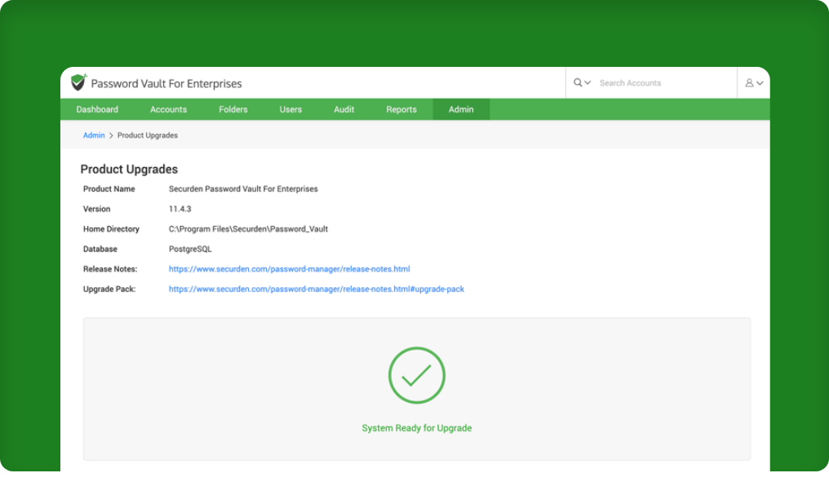Screen dimensions: 829x504
Task: Click the Release Notes label
Action: pos(110,269)
